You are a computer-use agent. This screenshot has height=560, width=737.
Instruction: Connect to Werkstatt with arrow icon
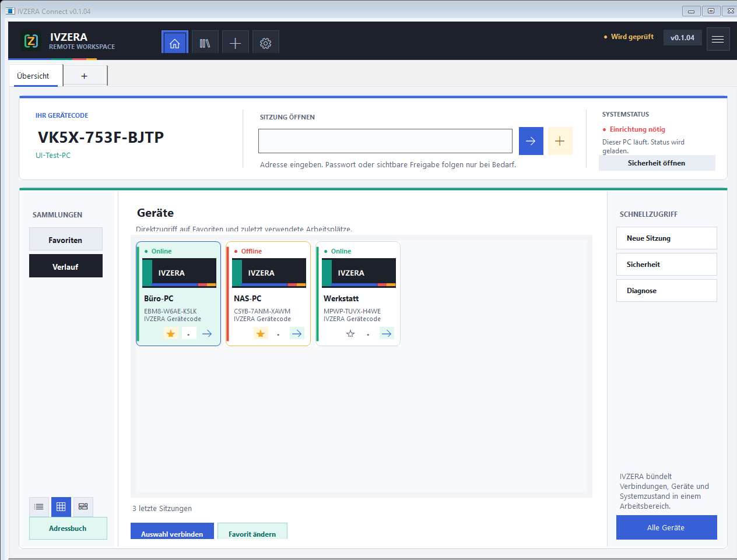pyautogui.click(x=387, y=333)
